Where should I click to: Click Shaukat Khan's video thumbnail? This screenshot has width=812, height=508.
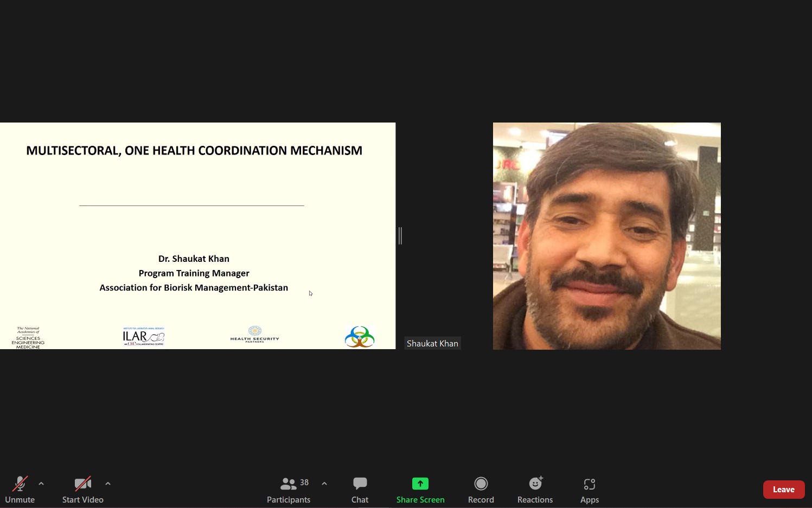click(x=607, y=236)
